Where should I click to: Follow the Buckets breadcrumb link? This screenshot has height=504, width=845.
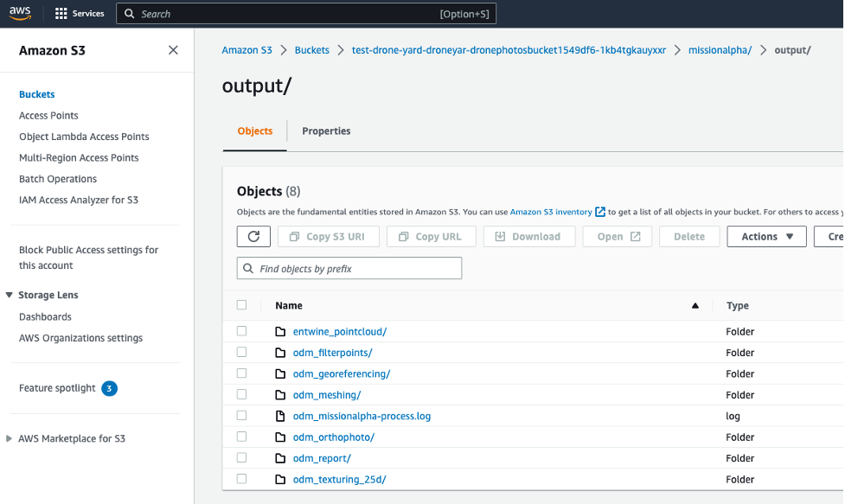(x=312, y=50)
